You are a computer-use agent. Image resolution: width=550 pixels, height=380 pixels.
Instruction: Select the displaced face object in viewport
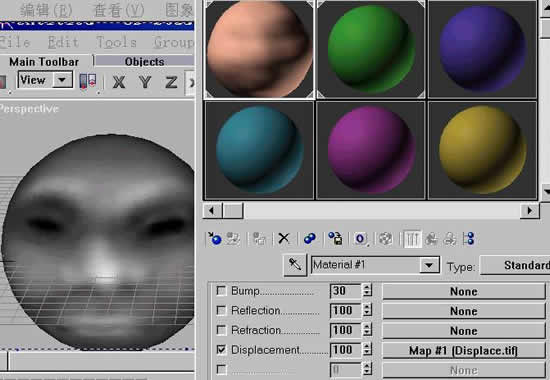[98, 242]
